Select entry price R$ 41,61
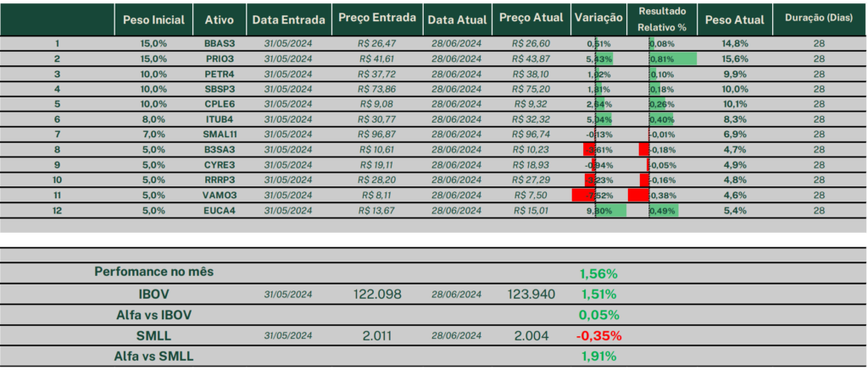This screenshot has width=868, height=370. point(377,58)
